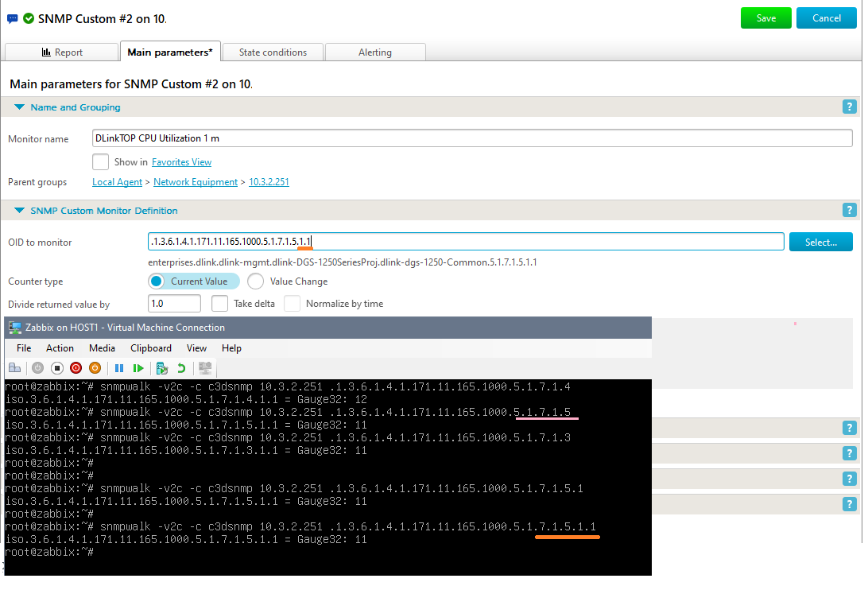This screenshot has width=868, height=590.
Task: Click the green Save button
Action: point(765,18)
